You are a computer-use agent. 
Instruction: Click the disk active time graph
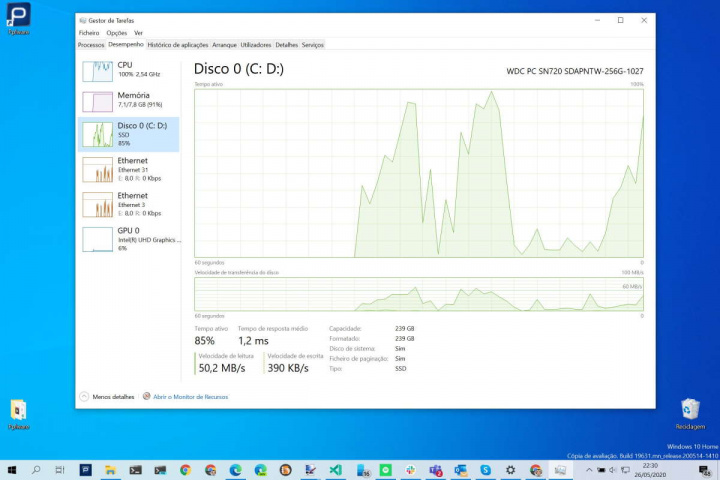point(418,172)
